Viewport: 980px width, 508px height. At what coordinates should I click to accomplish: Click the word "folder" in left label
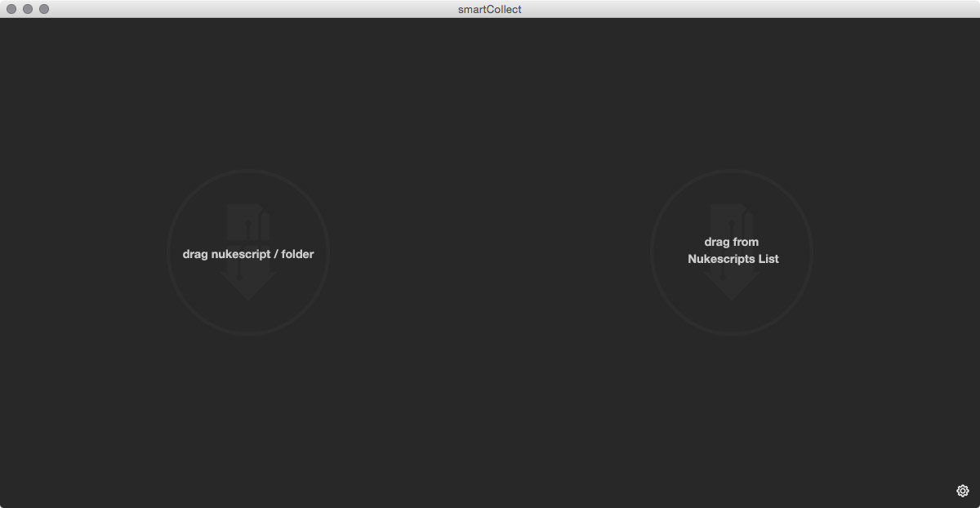(x=297, y=254)
